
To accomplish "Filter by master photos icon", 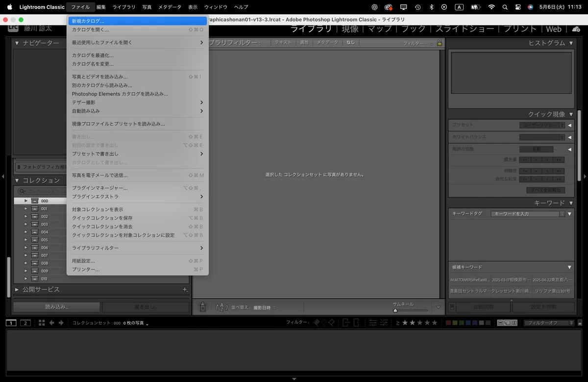I will coord(500,323).
